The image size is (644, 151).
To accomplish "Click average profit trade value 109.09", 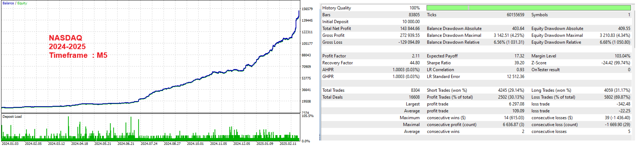I will tap(518, 111).
